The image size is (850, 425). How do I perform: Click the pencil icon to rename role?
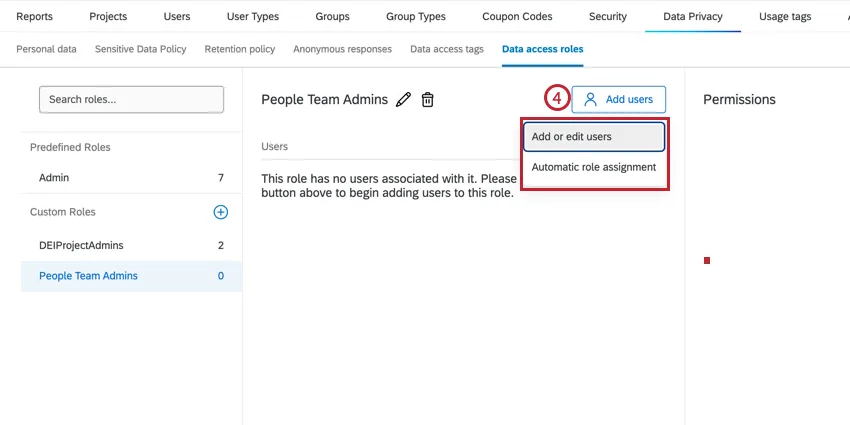click(x=404, y=99)
